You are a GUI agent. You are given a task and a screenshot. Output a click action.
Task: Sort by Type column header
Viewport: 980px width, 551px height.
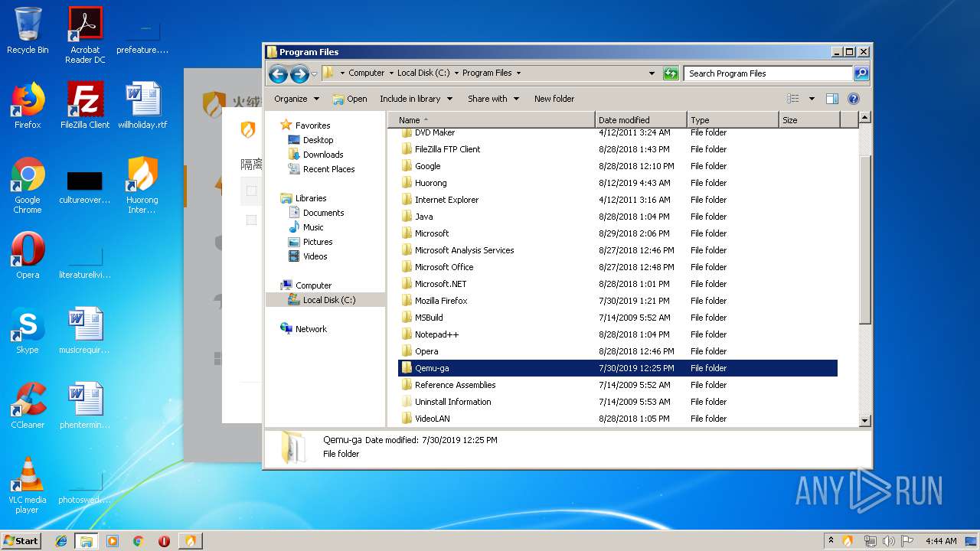click(x=733, y=120)
